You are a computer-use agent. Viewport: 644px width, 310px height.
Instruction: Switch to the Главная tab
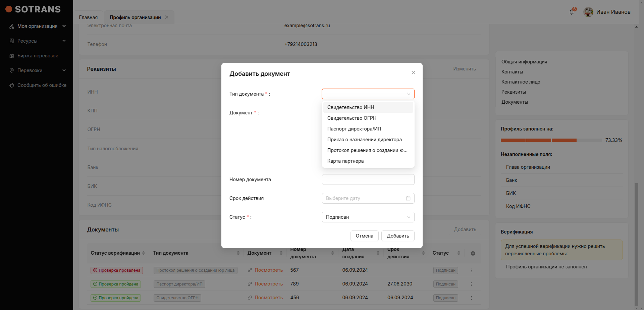pyautogui.click(x=88, y=17)
